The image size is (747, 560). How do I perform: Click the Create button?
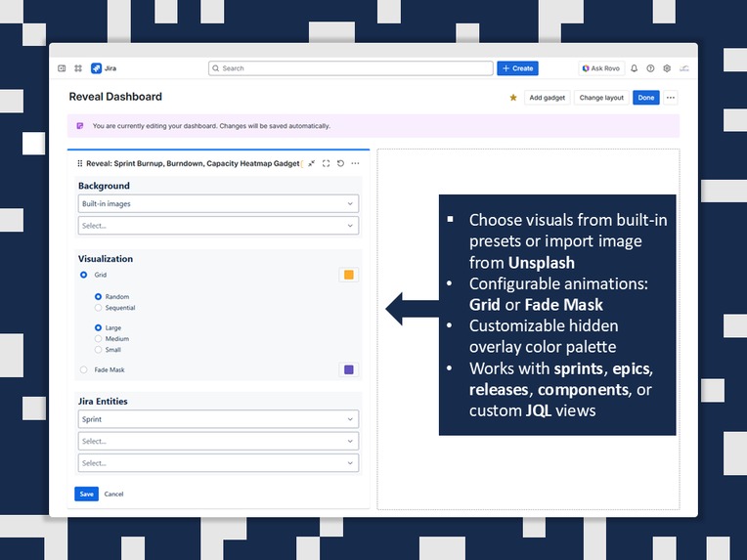[x=518, y=68]
